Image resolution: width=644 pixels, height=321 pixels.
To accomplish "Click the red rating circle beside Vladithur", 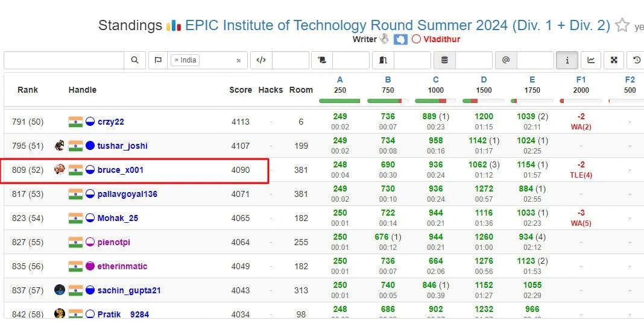I will pos(416,39).
